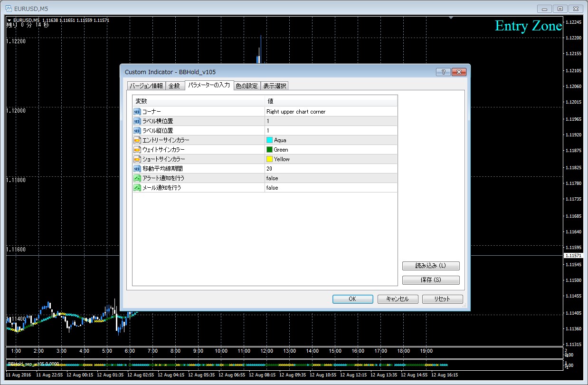Switch to the 表示選択 tab
The width and height of the screenshot is (588, 385).
coord(275,86)
